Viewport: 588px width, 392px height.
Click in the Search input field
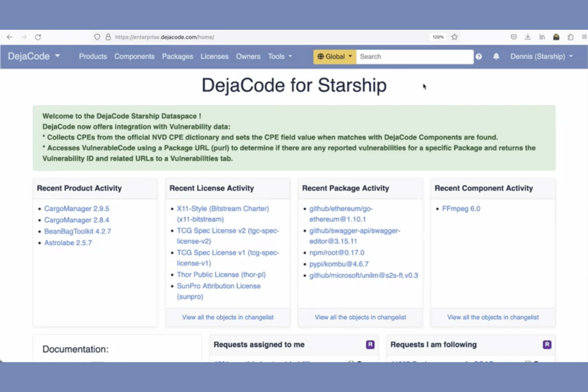415,56
